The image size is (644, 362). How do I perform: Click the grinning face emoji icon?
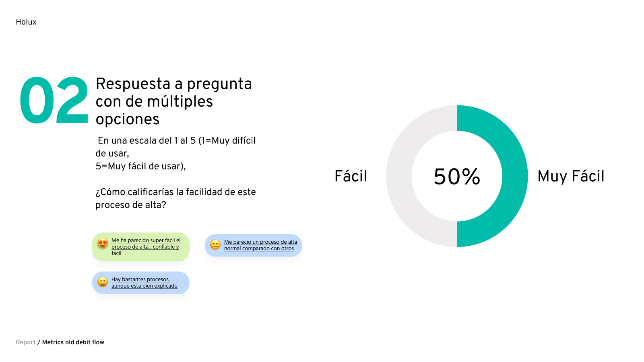click(103, 282)
